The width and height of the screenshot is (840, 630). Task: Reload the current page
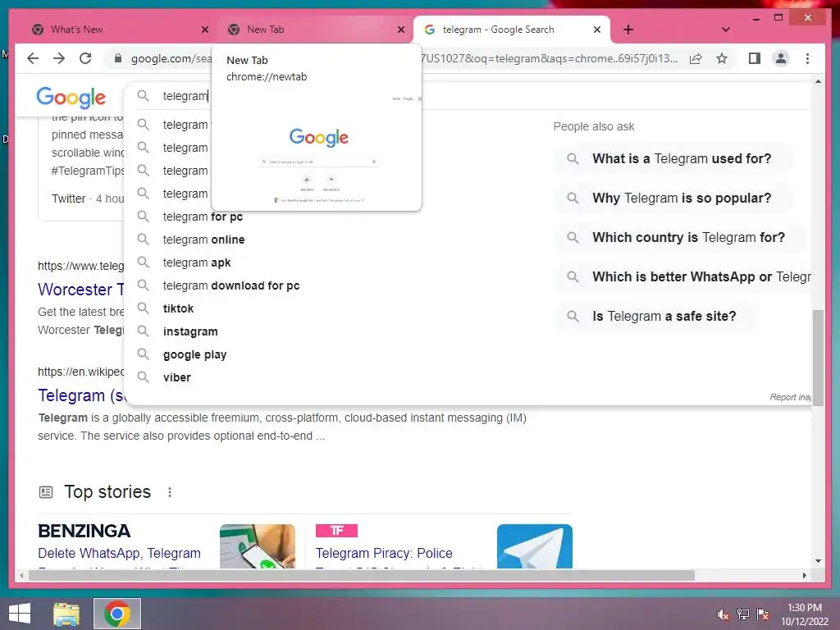tap(85, 58)
